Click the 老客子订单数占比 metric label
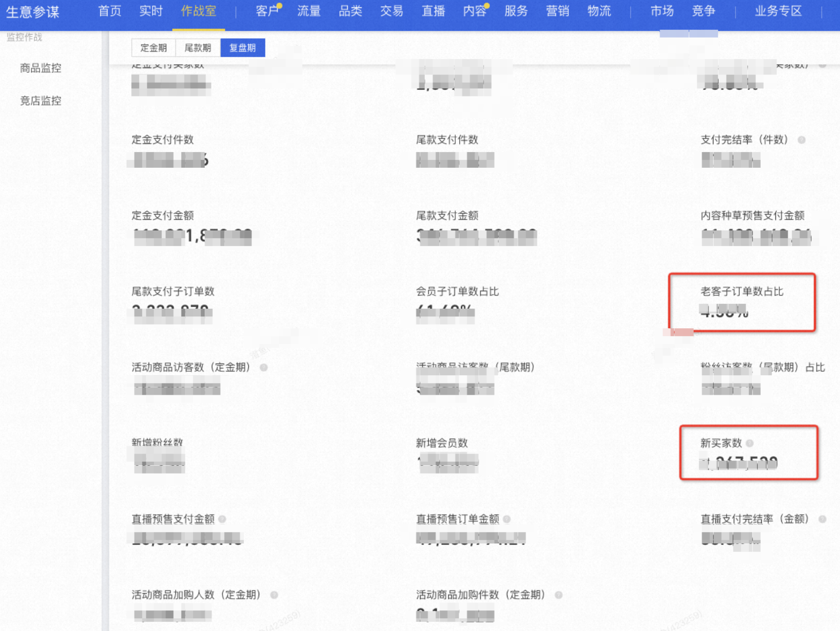840x631 pixels. pyautogui.click(x=742, y=292)
